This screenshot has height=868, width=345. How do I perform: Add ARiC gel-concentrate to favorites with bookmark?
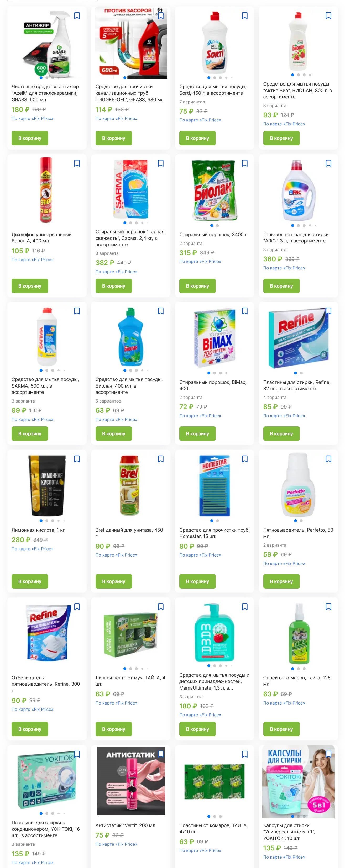point(328,163)
